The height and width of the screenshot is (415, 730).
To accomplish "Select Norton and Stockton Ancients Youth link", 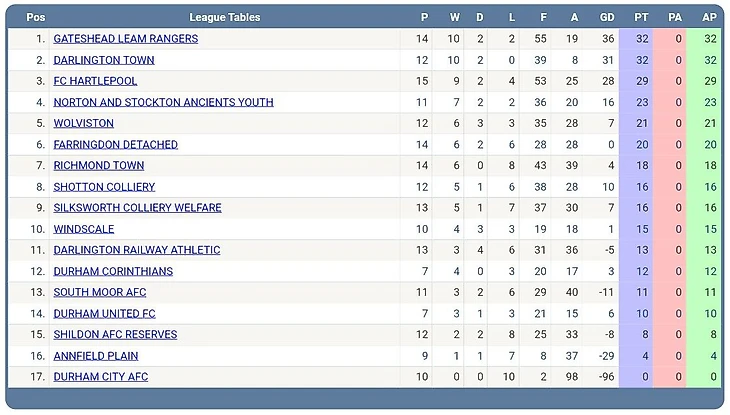I will 163,102.
